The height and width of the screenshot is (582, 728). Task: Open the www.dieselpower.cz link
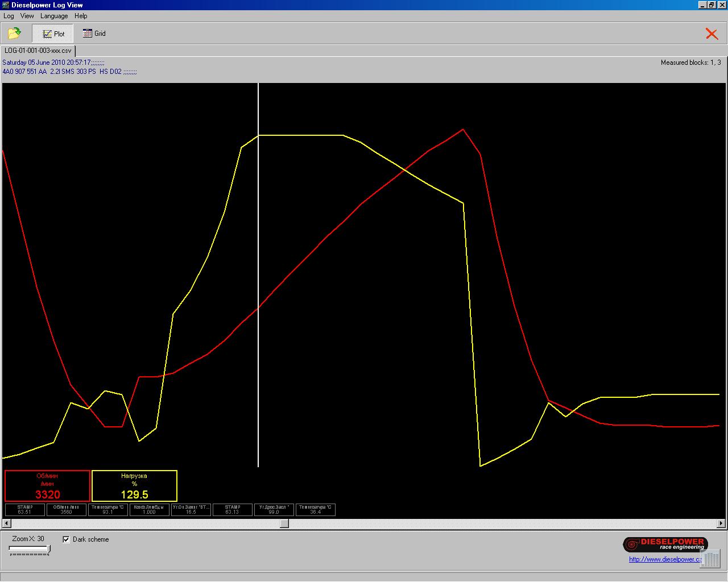click(x=665, y=559)
